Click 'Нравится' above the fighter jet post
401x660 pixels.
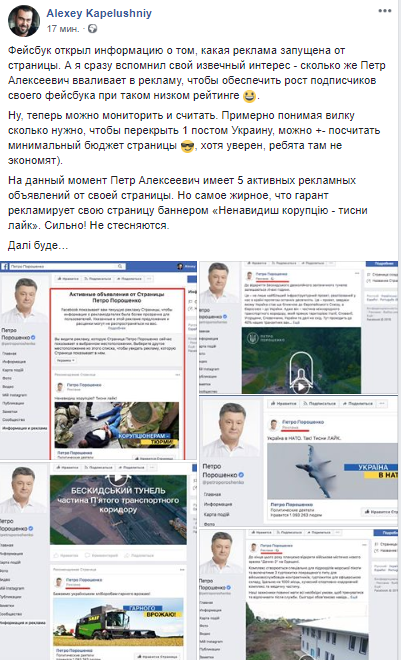tap(284, 403)
